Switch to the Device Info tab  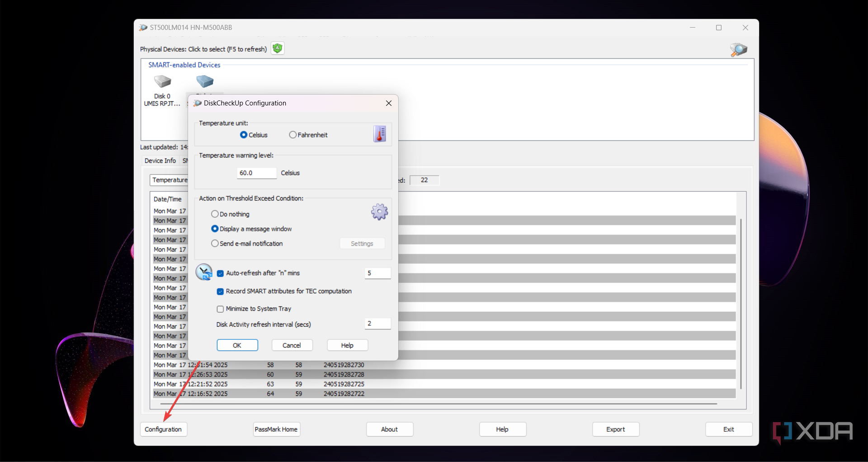pyautogui.click(x=160, y=161)
